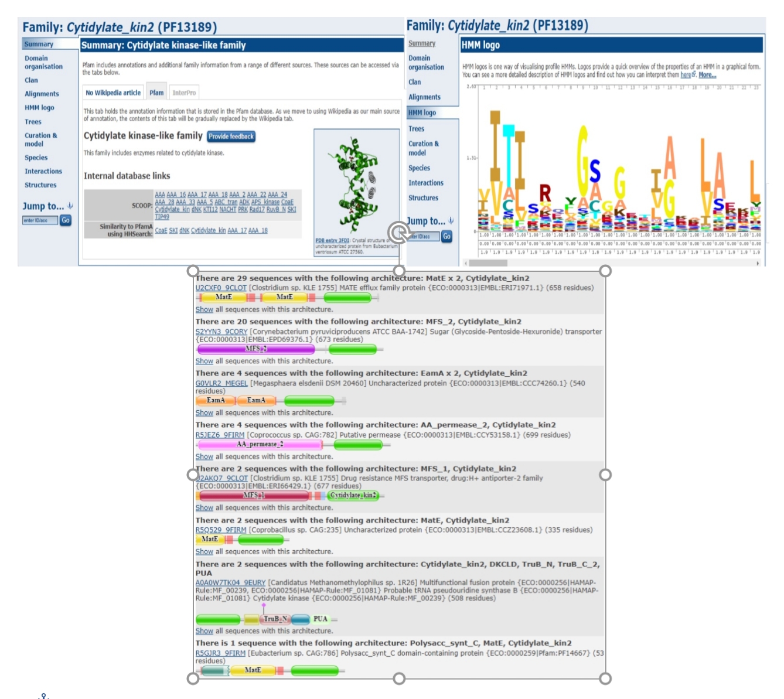Screen dimensions: 784x699
Task: Open 'Trees' in the left sidebar
Action: tap(33, 122)
